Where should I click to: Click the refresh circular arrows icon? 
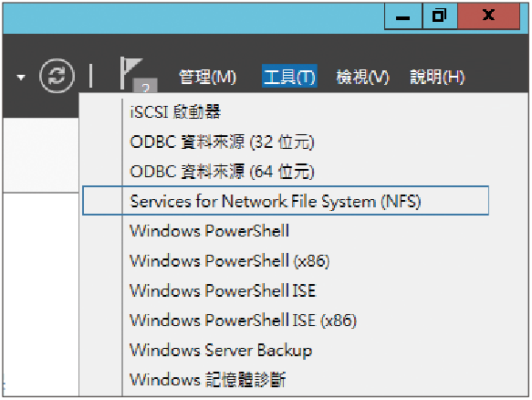(57, 76)
